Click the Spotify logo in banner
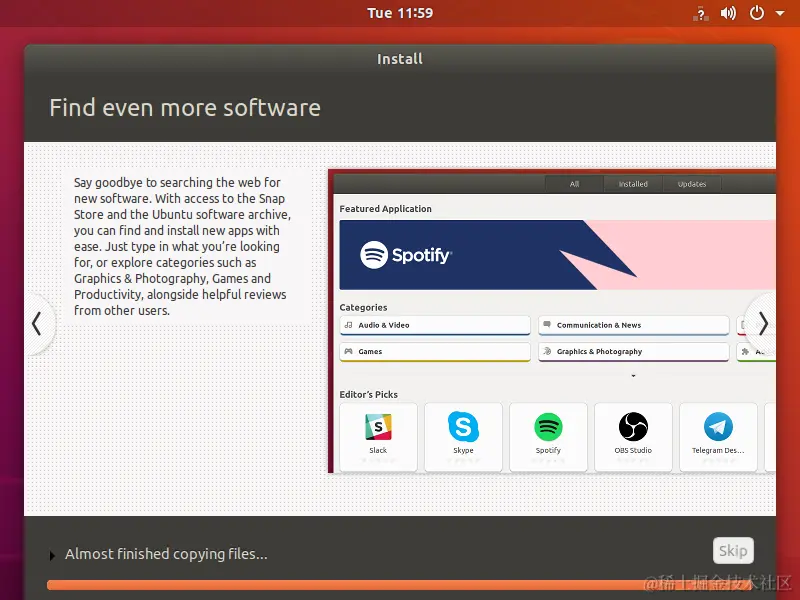This screenshot has width=800, height=600. click(x=406, y=255)
